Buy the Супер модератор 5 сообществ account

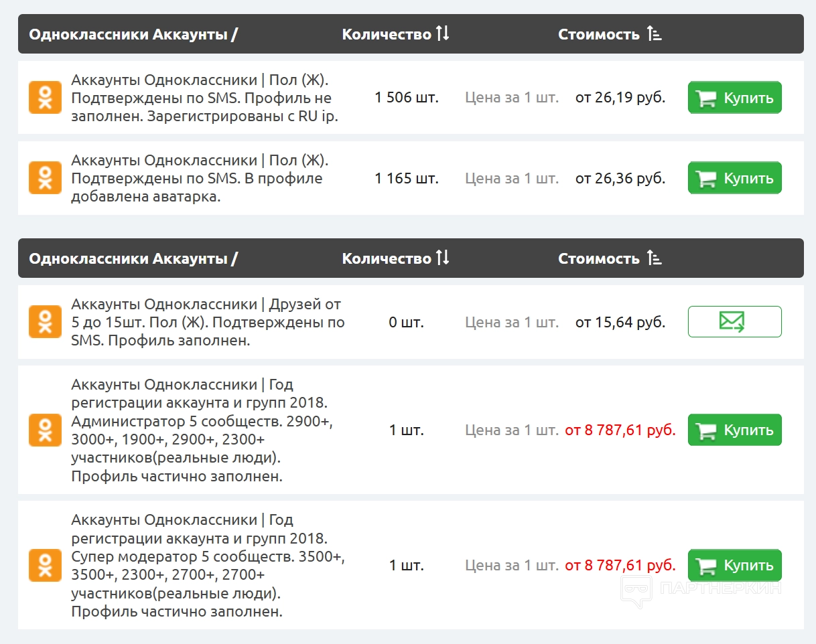(x=734, y=565)
